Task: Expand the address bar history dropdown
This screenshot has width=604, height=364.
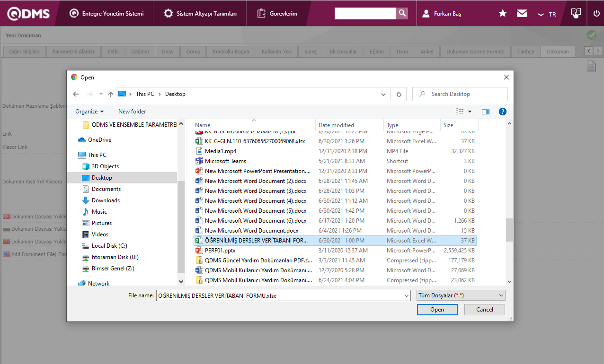Action: pos(383,94)
